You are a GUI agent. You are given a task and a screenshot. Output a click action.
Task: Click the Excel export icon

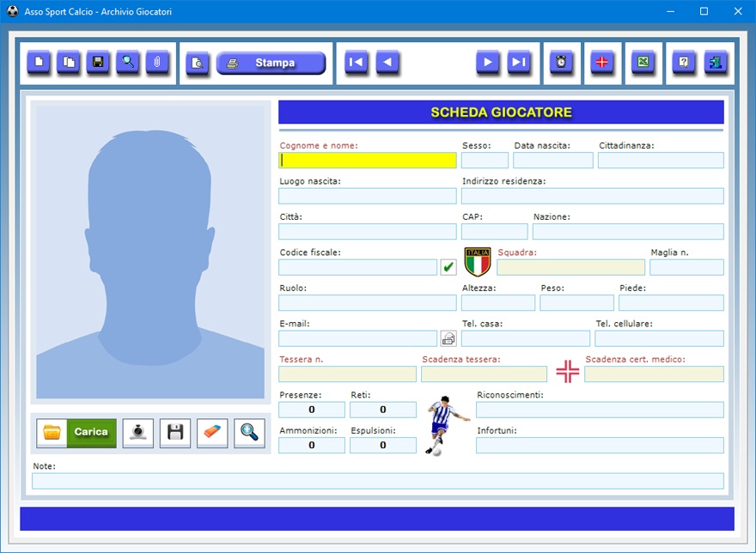tap(643, 62)
